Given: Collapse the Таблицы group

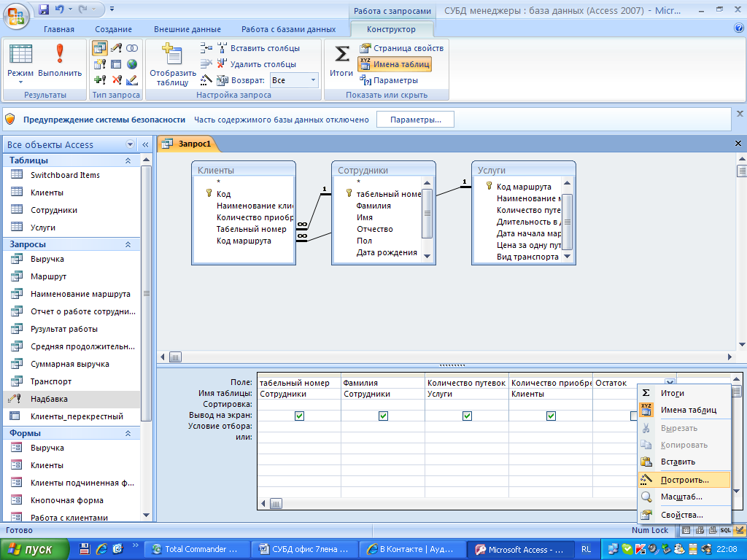Looking at the screenshot, I should pos(128,160).
